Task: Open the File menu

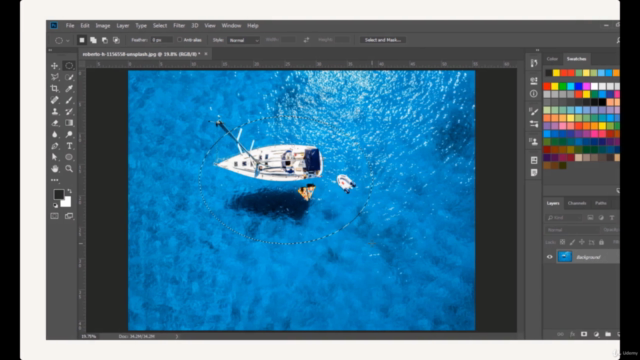Action: 70,26
